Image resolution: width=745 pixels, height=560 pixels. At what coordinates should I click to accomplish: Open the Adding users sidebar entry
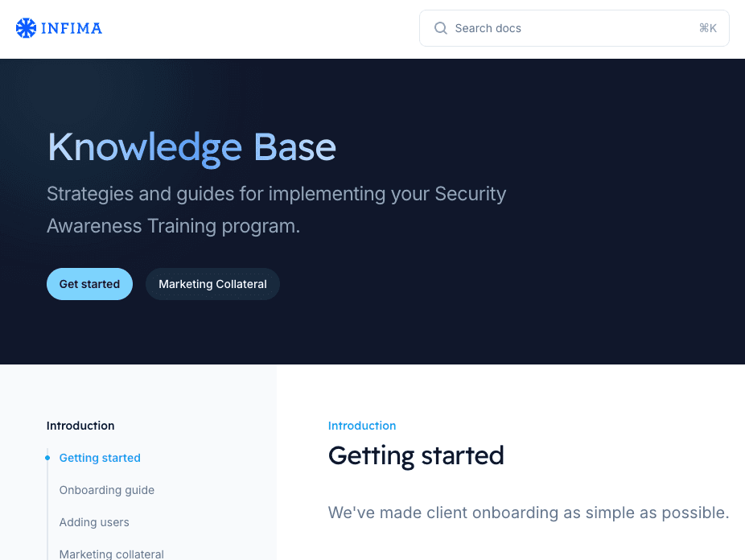point(94,522)
